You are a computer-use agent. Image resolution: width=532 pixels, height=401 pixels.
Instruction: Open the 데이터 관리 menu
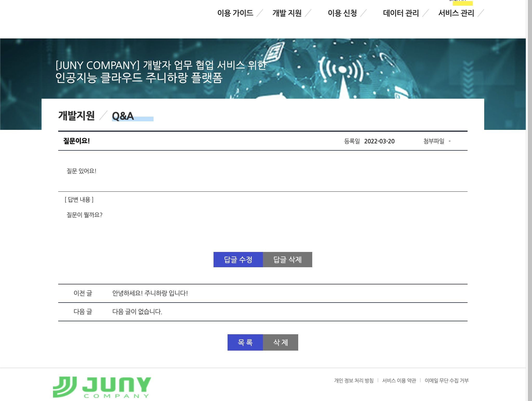pos(401,13)
